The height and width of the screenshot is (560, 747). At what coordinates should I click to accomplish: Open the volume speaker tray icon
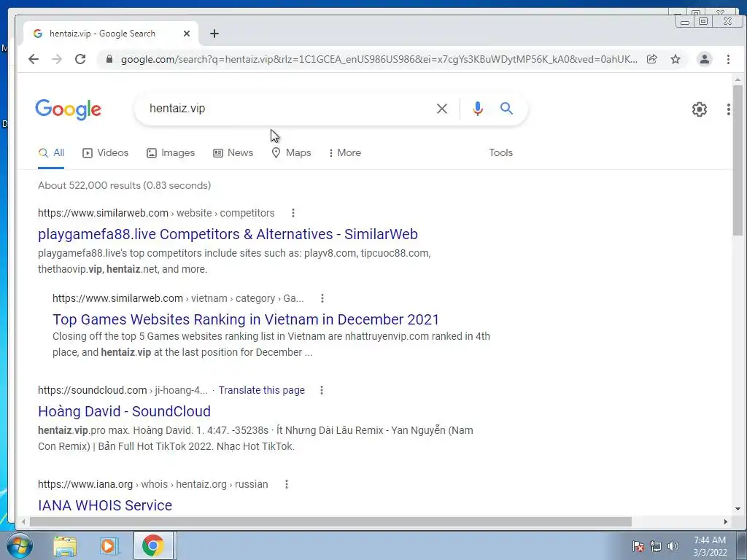(673, 546)
